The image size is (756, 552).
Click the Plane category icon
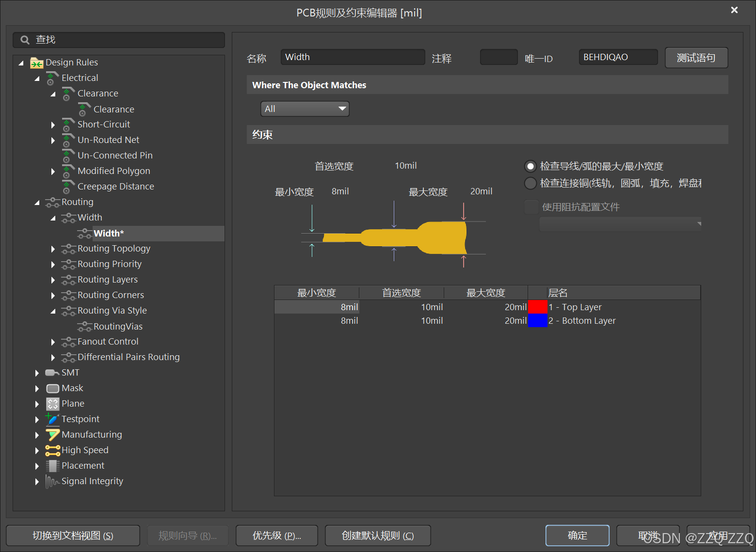pos(52,404)
